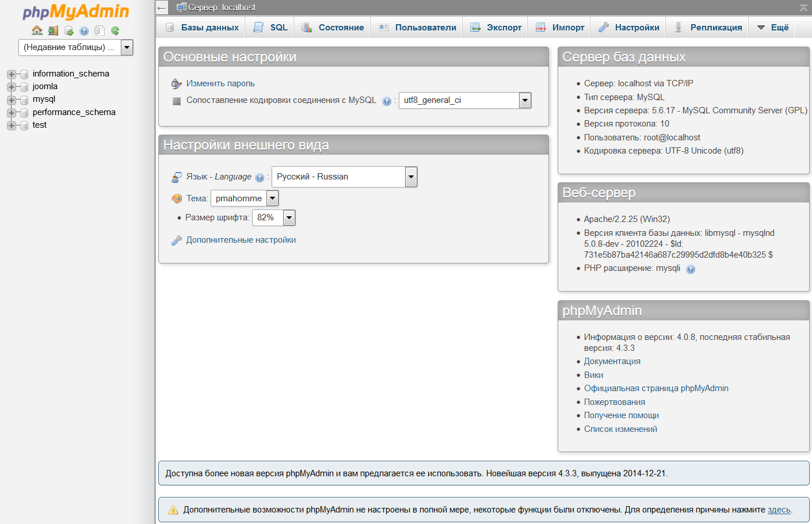Click the phpMyAdmin logo
The width and height of the screenshot is (812, 524).
[76, 12]
